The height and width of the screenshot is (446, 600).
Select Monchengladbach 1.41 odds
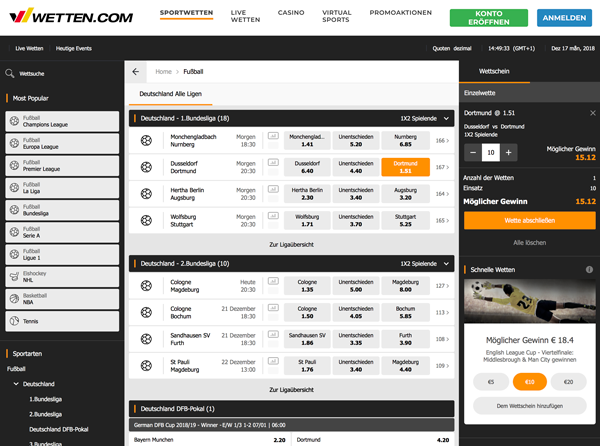[x=307, y=140]
